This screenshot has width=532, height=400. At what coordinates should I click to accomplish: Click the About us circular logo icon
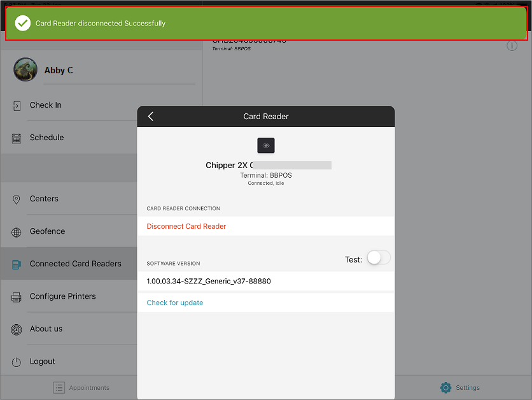[17, 329]
